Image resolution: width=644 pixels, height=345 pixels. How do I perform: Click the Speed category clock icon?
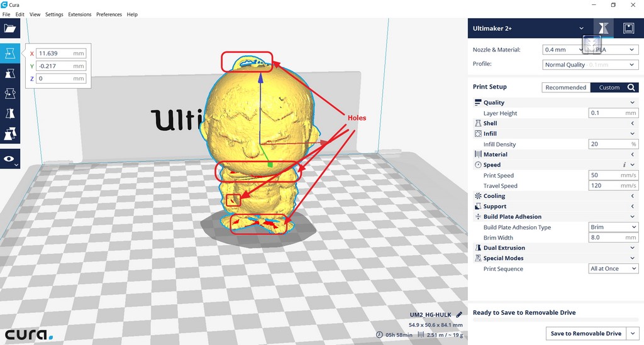(478, 165)
